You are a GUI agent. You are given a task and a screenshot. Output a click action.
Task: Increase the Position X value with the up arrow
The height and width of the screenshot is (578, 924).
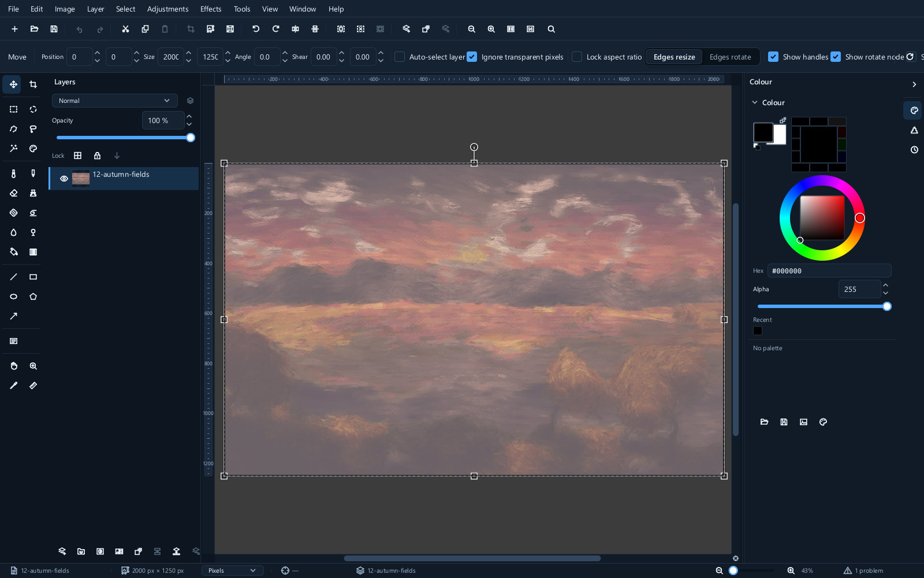tap(97, 53)
